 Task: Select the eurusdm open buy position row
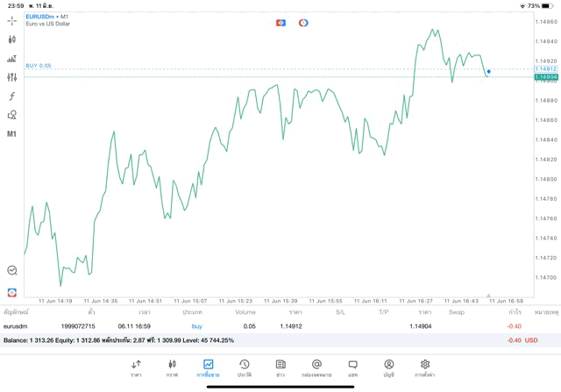(280, 326)
